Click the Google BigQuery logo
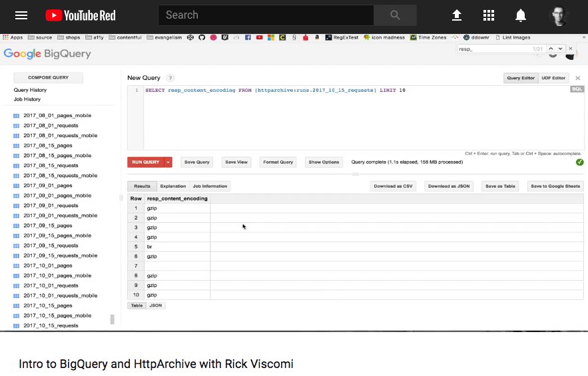This screenshot has height=376, width=588. point(47,54)
